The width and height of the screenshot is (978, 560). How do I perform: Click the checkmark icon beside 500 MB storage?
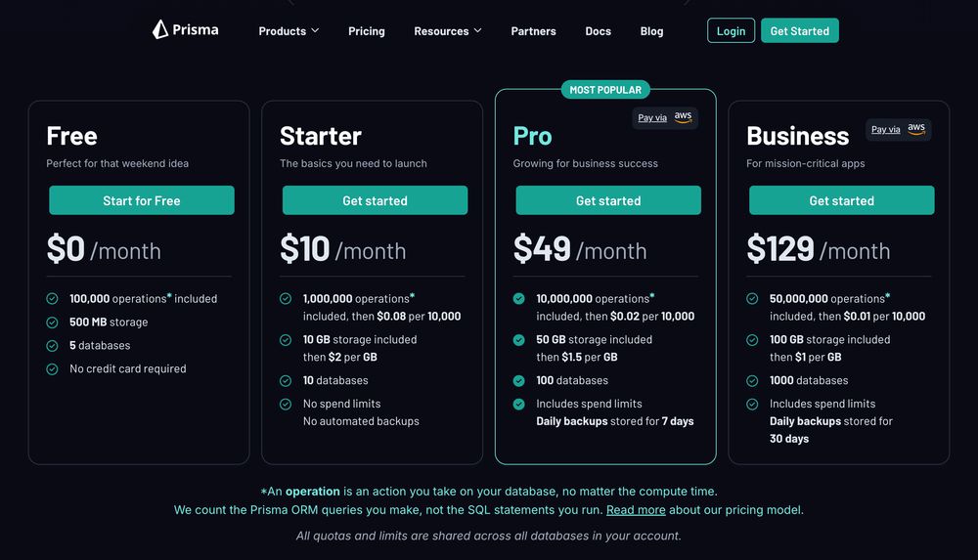pyautogui.click(x=52, y=323)
